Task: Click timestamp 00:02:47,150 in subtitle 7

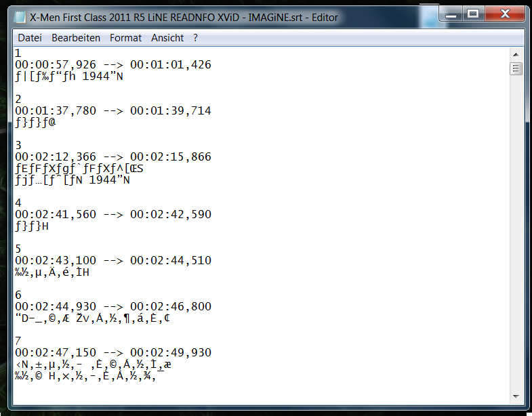Action: pos(56,353)
